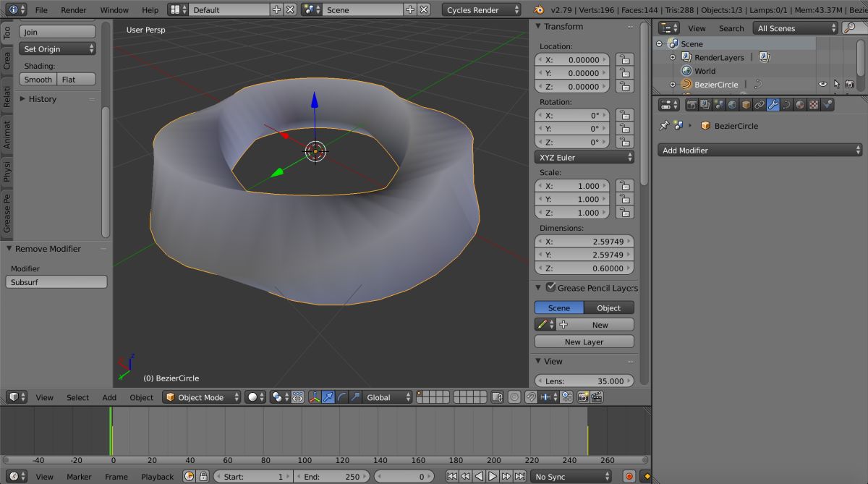
Task: Toggle BezierCircle selectability cursor icon
Action: 836,84
